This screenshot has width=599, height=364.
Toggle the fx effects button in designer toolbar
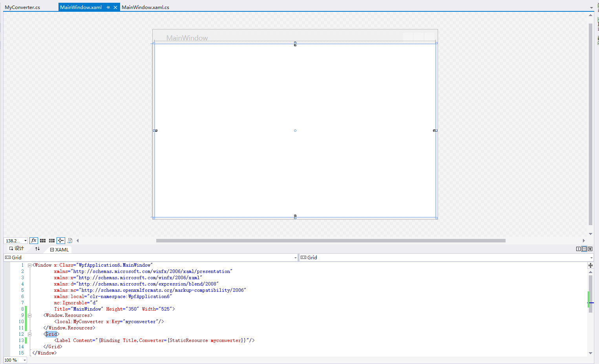(x=34, y=240)
